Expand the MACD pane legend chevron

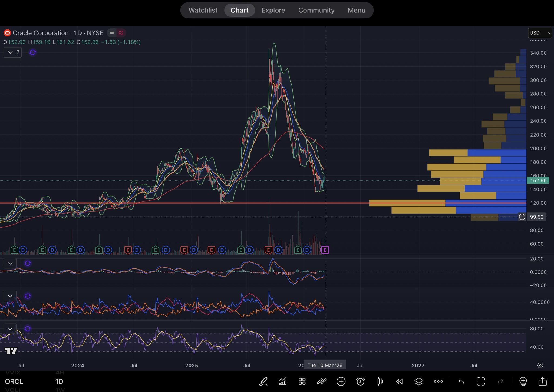10,263
